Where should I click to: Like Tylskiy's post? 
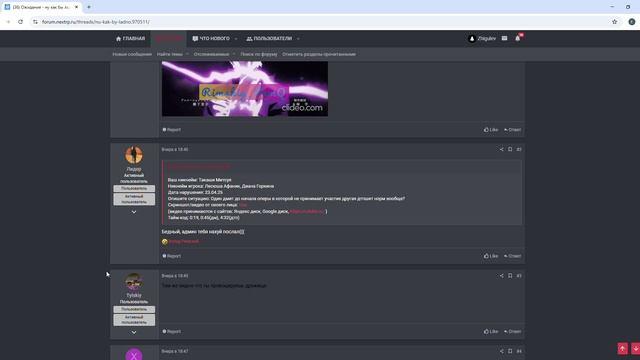(491, 331)
